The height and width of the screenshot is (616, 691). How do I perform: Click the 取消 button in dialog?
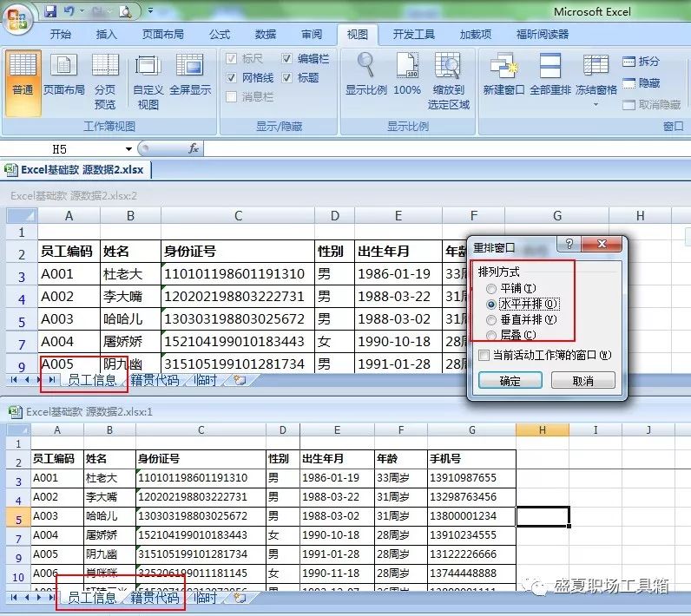[x=582, y=380]
